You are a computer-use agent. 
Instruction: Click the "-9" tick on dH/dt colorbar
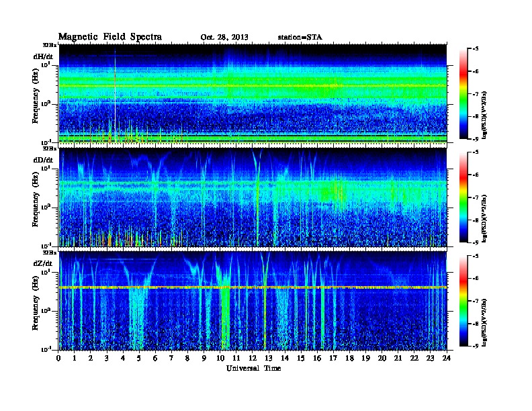click(476, 139)
